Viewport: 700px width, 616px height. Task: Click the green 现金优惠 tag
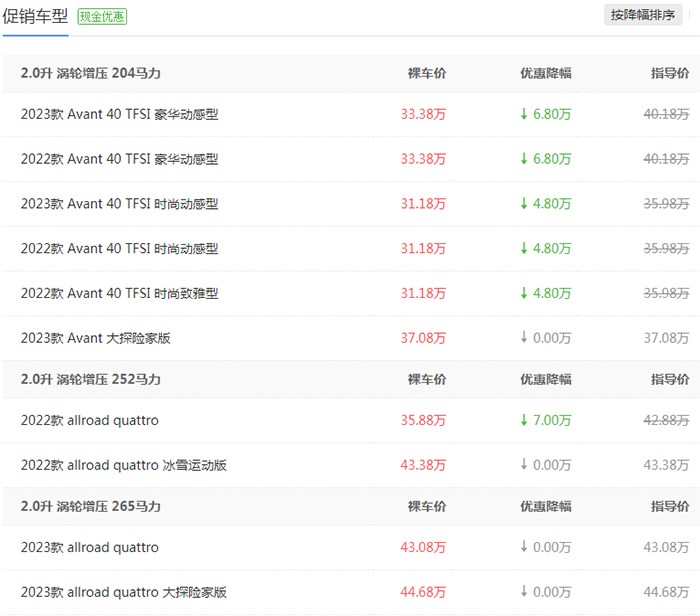[103, 17]
